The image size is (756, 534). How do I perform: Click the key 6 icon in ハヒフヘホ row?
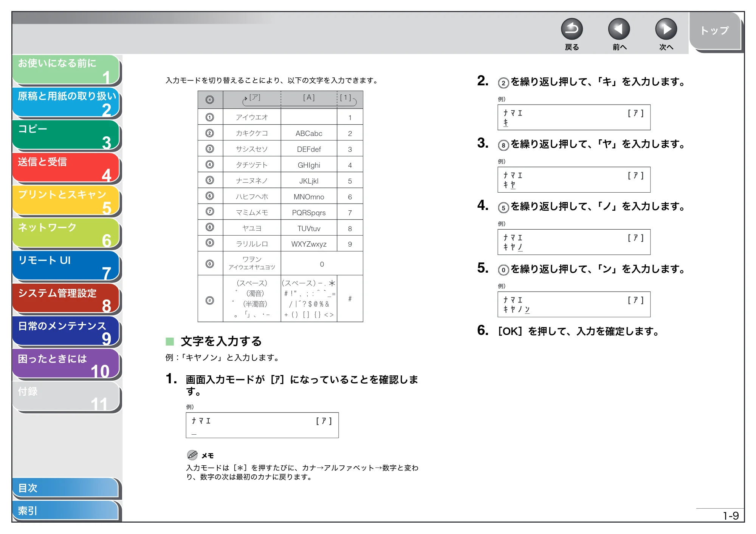coord(210,196)
